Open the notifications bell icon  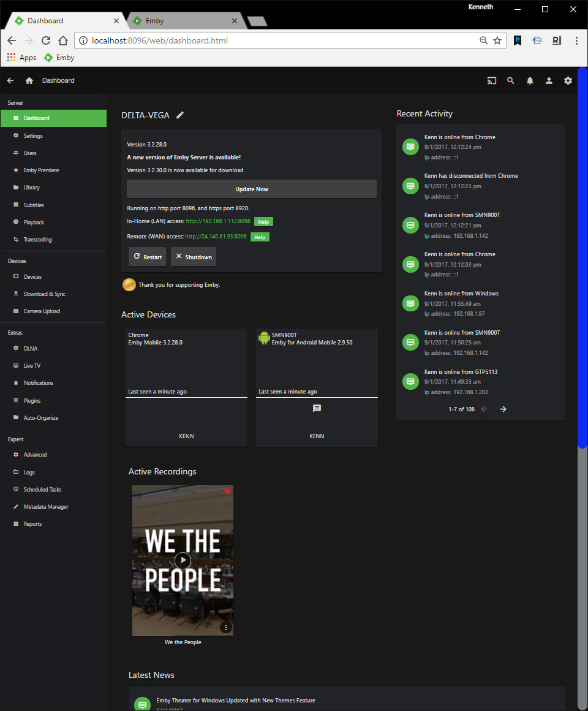pos(530,81)
